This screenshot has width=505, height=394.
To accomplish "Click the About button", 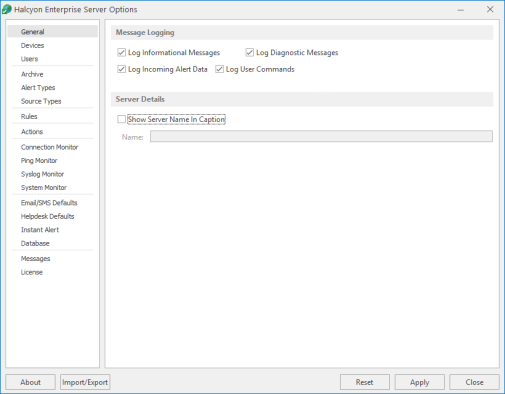I will coord(30,382).
